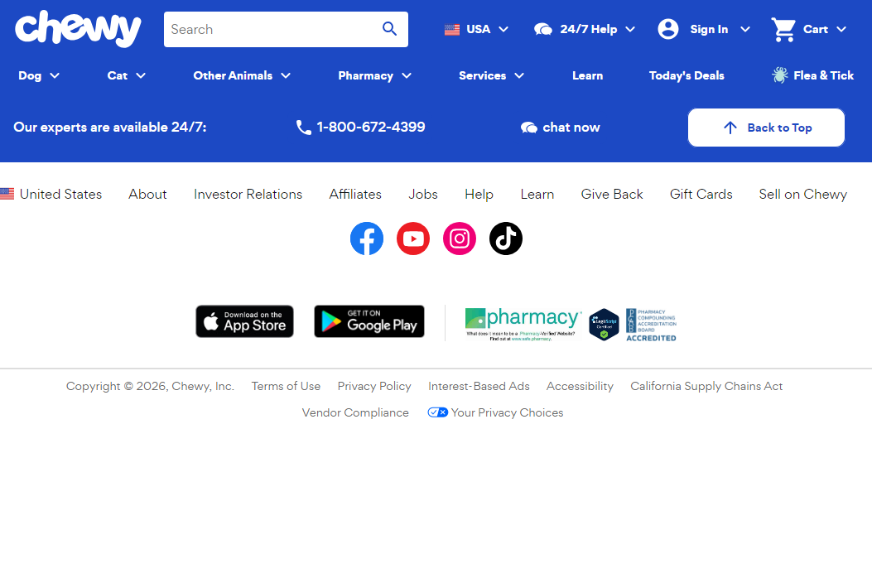Click the PCAB Accredited badge
This screenshot has width=872, height=588.
tap(651, 325)
